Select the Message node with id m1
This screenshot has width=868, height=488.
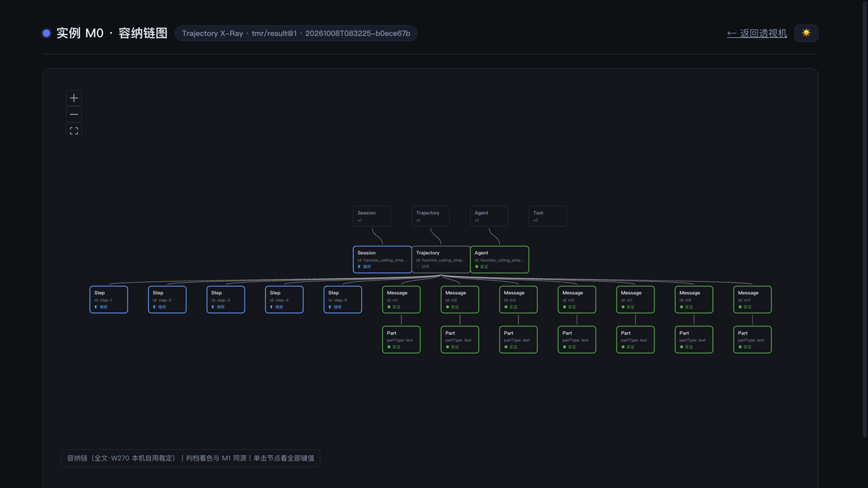[401, 300]
